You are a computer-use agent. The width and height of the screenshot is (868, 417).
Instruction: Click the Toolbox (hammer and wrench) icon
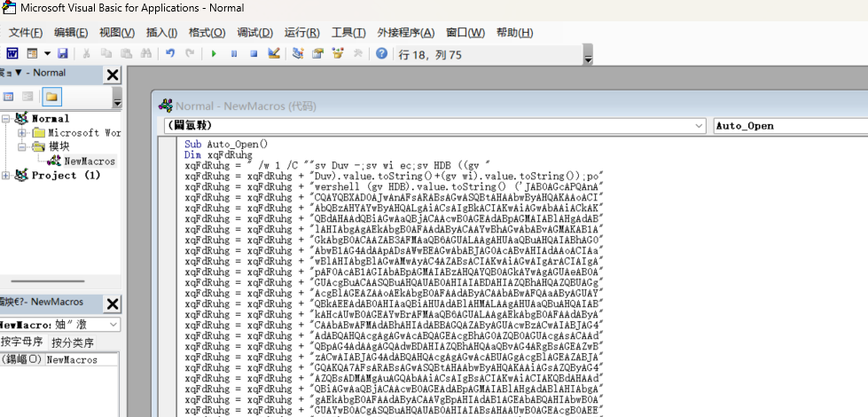[357, 54]
